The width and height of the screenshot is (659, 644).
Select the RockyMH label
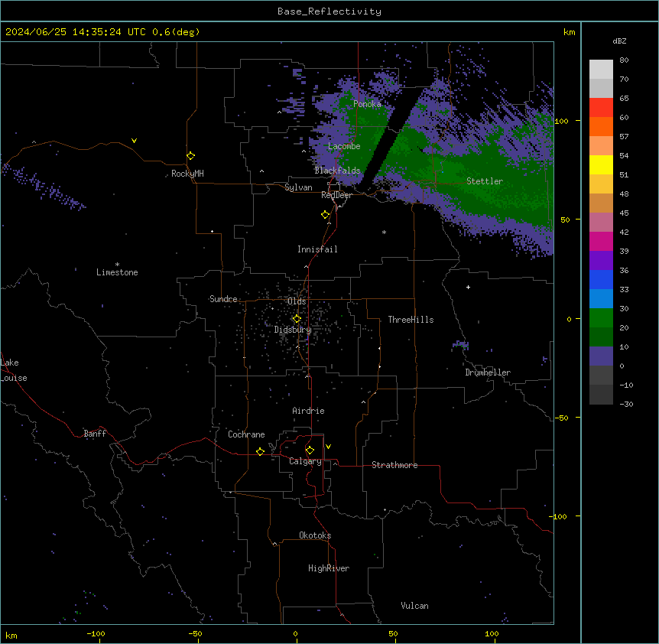tap(187, 174)
